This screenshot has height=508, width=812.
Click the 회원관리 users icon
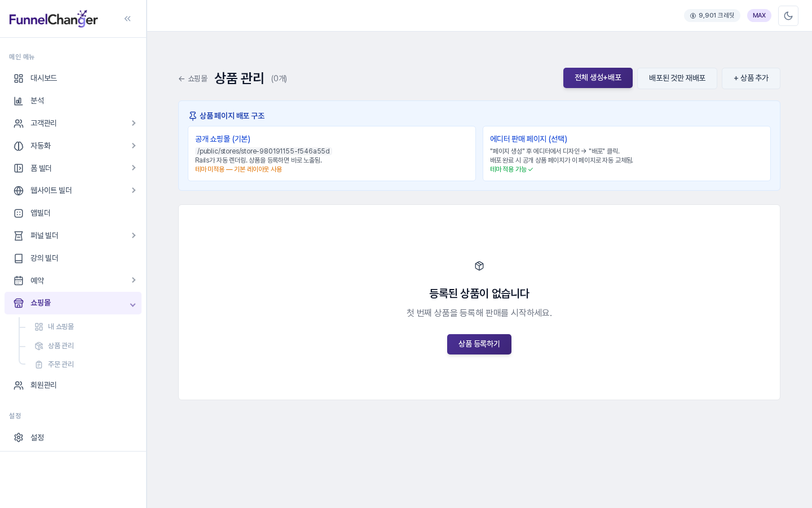[x=19, y=386]
